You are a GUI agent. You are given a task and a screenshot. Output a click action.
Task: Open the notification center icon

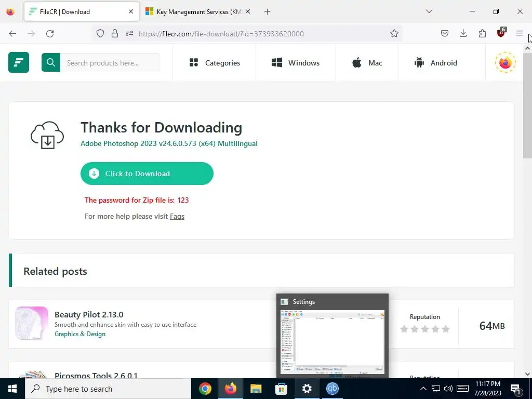coord(515,390)
